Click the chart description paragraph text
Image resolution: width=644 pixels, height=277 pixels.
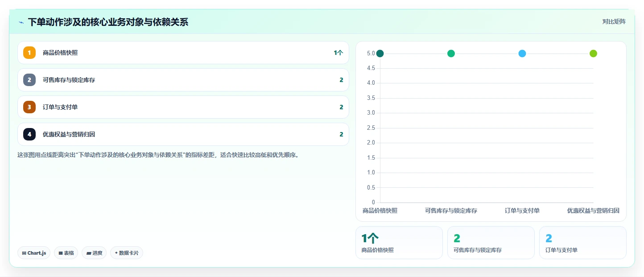click(158, 155)
